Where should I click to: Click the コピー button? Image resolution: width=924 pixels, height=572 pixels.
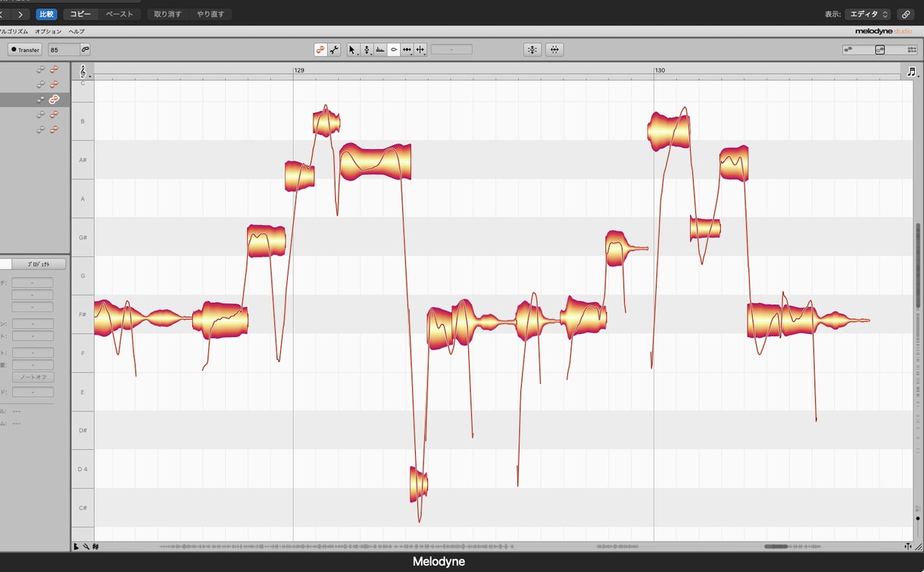coord(80,14)
